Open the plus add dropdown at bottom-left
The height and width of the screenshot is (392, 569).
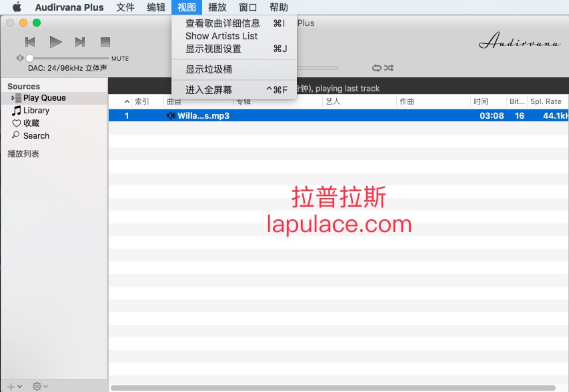coord(14,386)
